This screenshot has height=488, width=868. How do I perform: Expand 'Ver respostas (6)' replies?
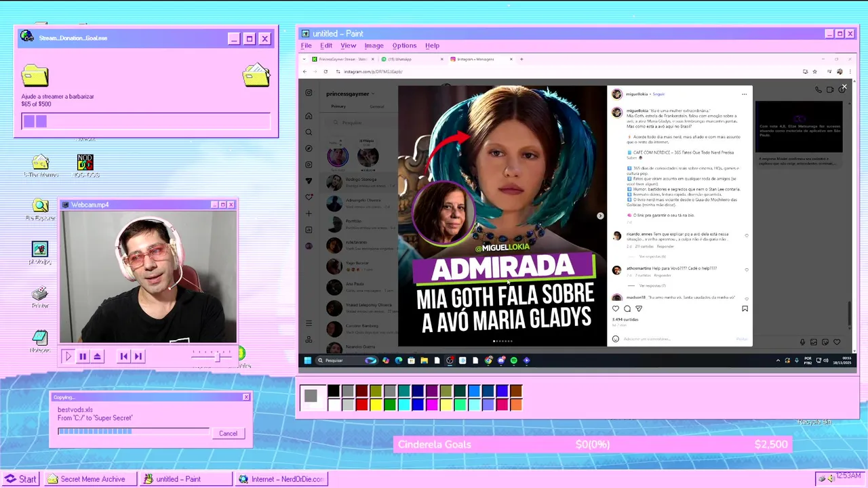pos(652,256)
